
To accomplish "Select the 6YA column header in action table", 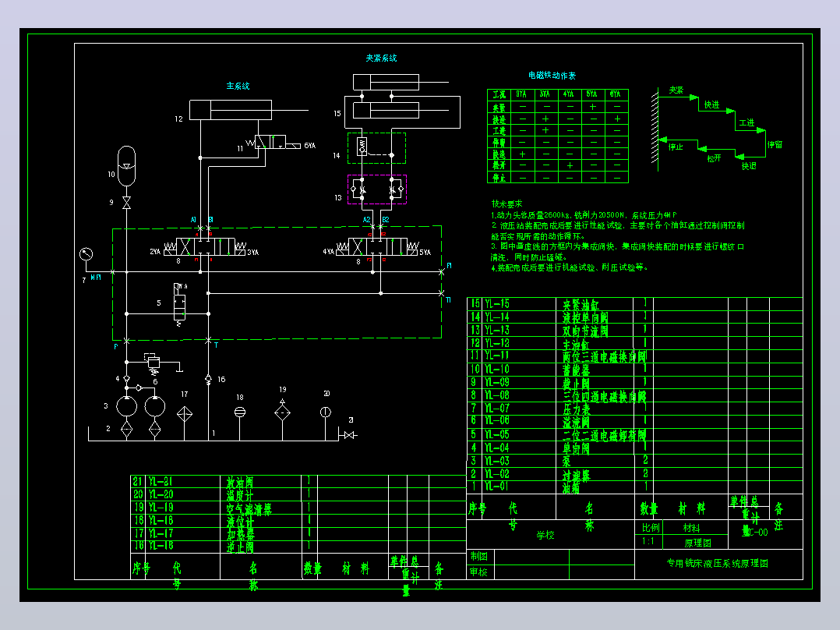I will (x=615, y=94).
